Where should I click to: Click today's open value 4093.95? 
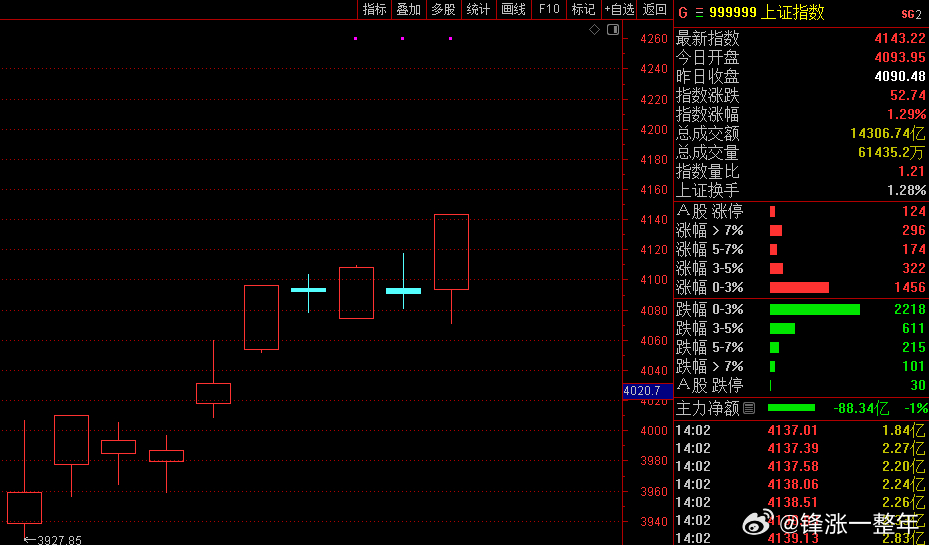coord(899,57)
